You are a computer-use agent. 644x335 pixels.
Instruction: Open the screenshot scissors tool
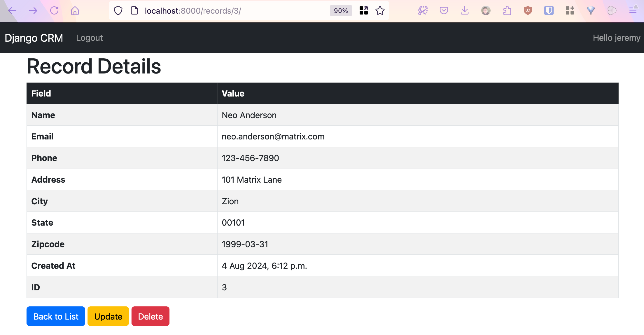pos(423,11)
